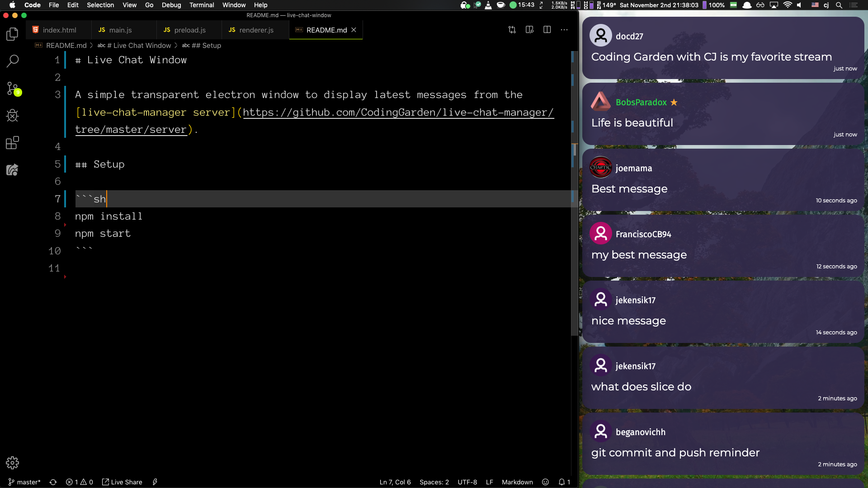
Task: Open the Apple menu
Action: pyautogui.click(x=12, y=5)
